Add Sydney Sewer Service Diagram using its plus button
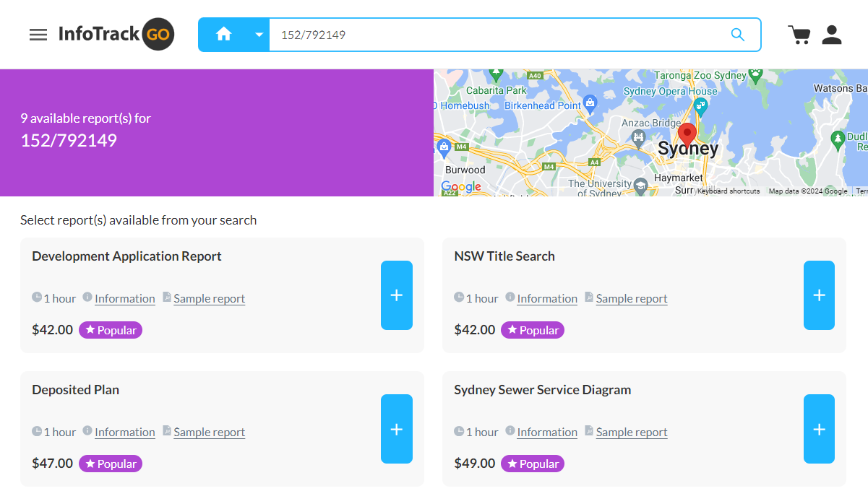The width and height of the screenshot is (868, 504). point(818,428)
